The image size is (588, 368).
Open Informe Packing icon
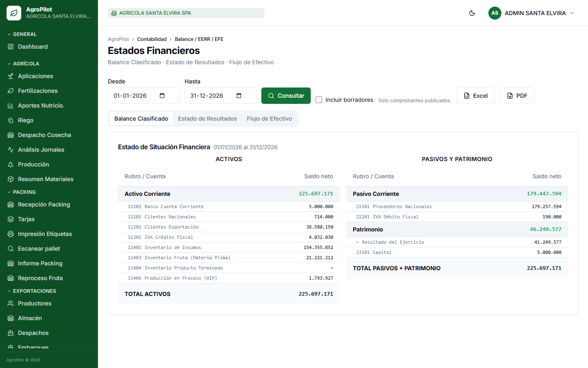coord(11,263)
